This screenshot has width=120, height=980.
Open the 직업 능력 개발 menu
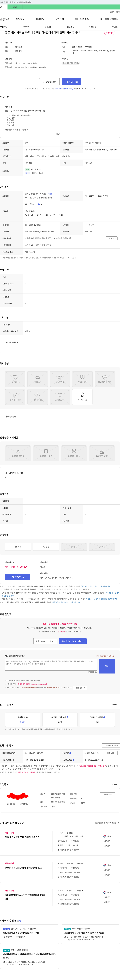pyautogui.click(x=82, y=19)
